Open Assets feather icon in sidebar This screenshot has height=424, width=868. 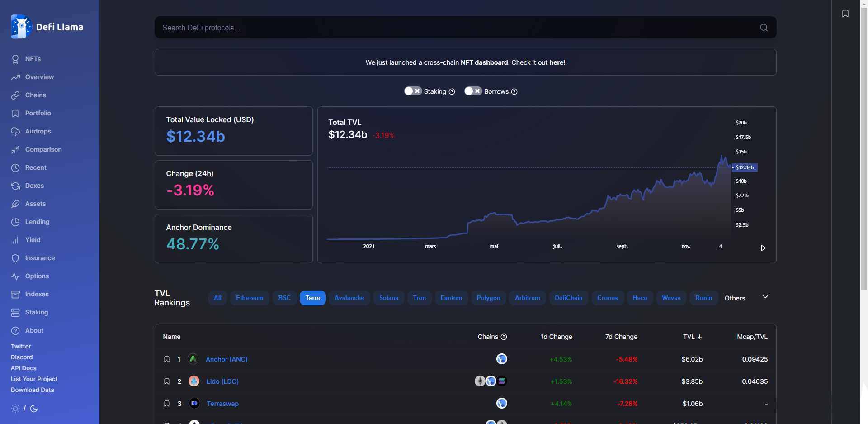coord(15,204)
